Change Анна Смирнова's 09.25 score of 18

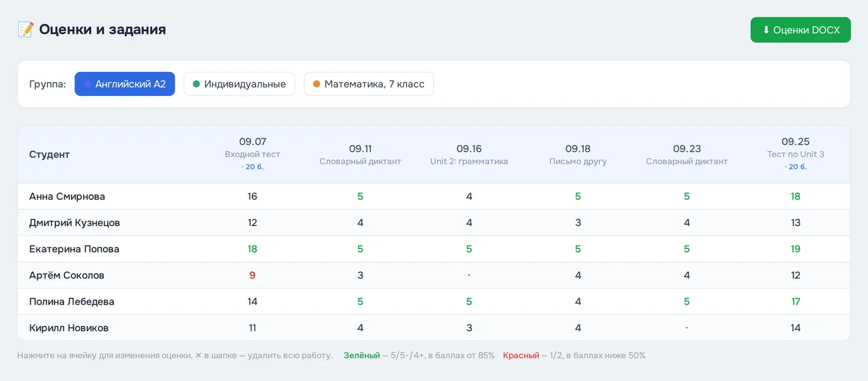click(795, 196)
